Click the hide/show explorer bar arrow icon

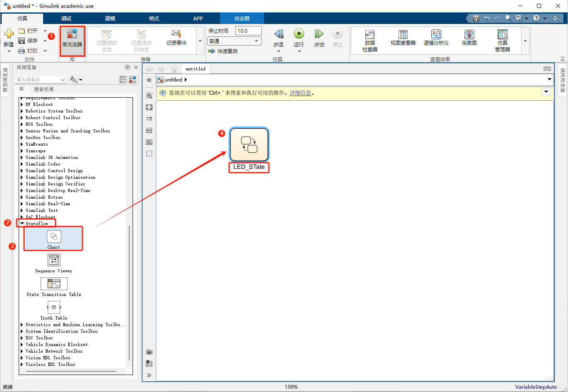click(149, 80)
